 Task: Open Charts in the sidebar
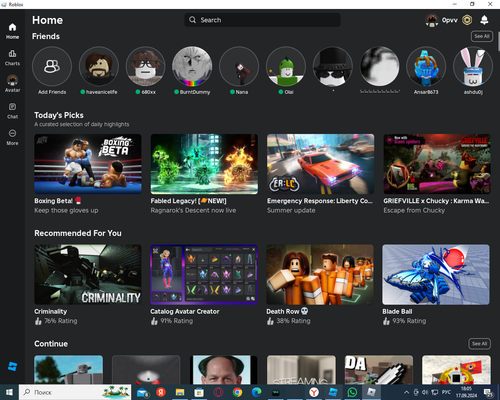(12, 58)
